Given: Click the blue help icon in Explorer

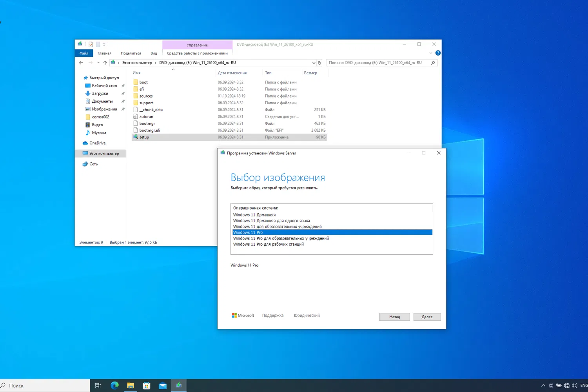Looking at the screenshot, I should pyautogui.click(x=438, y=53).
